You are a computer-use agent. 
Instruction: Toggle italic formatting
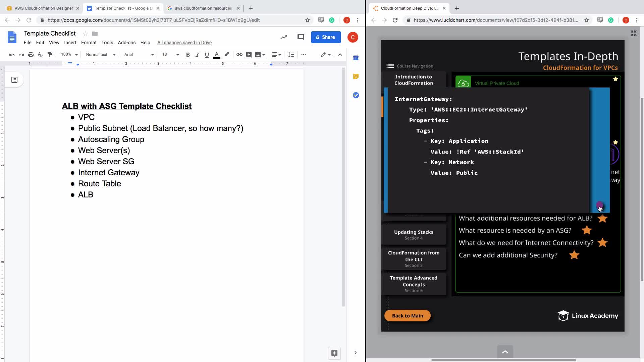pos(197,55)
